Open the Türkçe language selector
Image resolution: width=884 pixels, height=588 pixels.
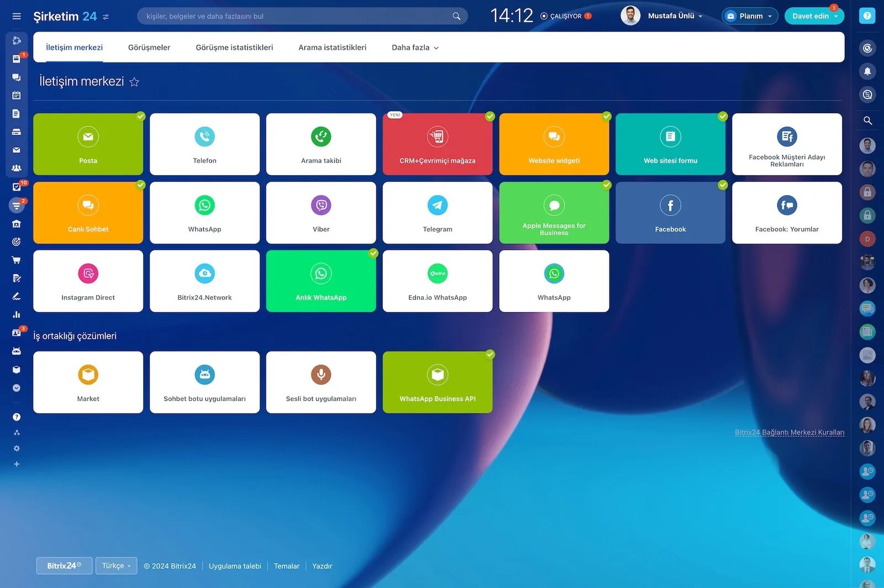(116, 566)
